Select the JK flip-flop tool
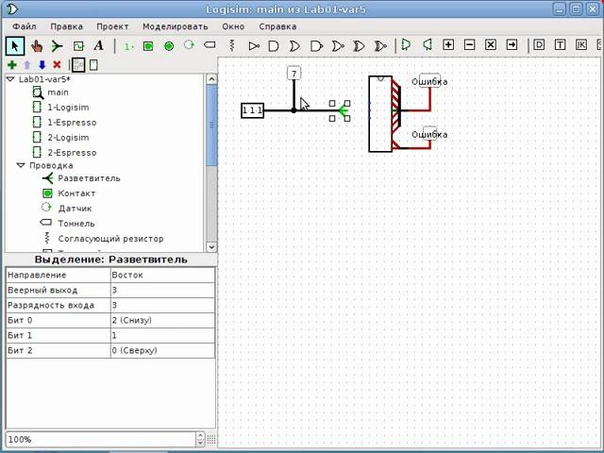Viewport: 604px width, 453px height. 581,45
